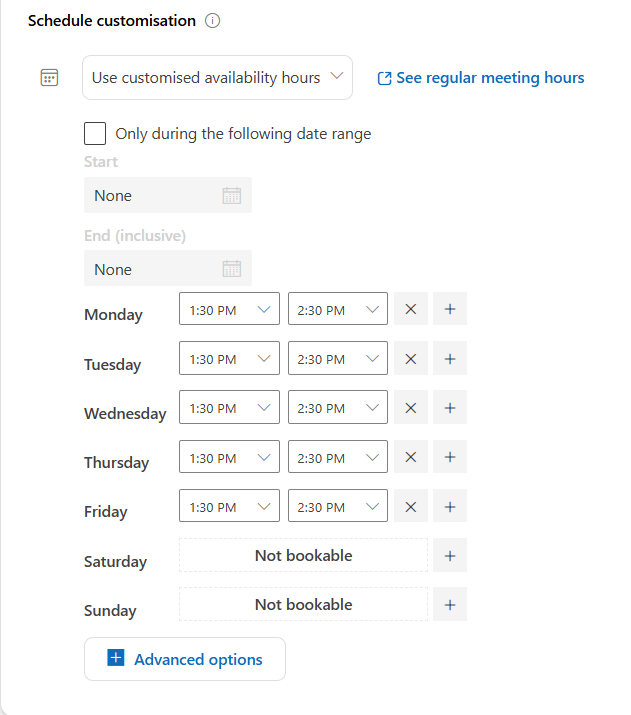Add another time slot for Thursday
Viewport: 631px width, 715px height.
[450, 457]
